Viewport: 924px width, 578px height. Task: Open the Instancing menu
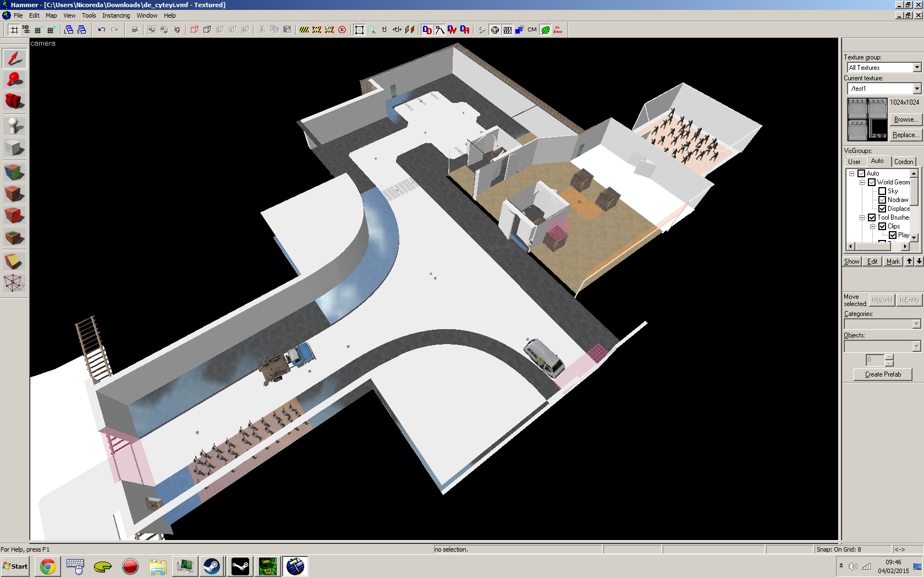[116, 15]
